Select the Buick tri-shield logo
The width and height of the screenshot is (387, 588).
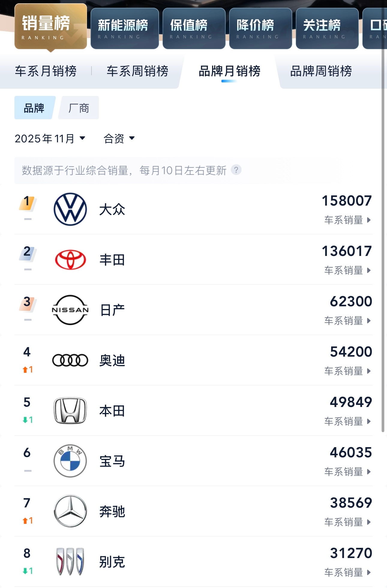70,562
